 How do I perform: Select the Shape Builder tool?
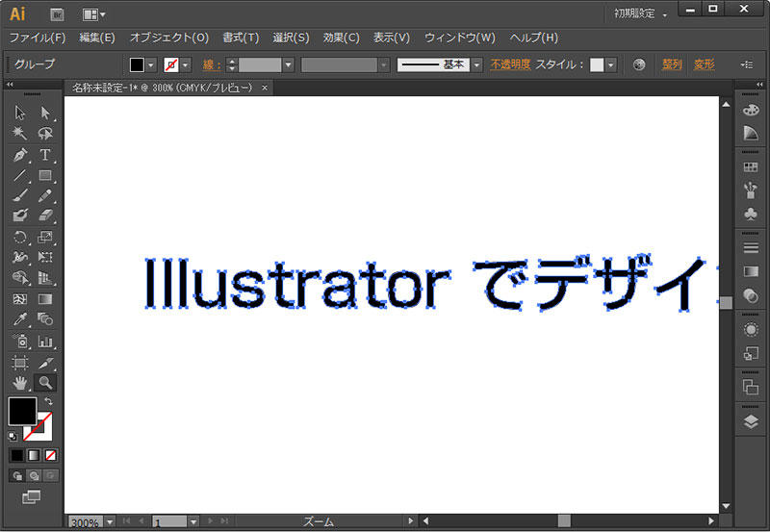[x=19, y=278]
